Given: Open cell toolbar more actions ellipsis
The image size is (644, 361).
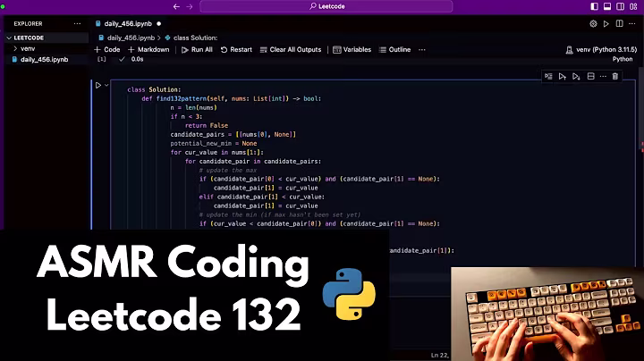Looking at the screenshot, I should pyautogui.click(x=603, y=76).
